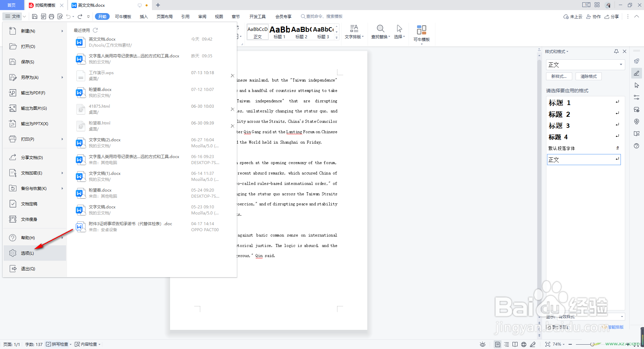Viewport: 644px width, 349px height.
Task: Expand the 打印(P) submenu arrow
Action: 62,139
